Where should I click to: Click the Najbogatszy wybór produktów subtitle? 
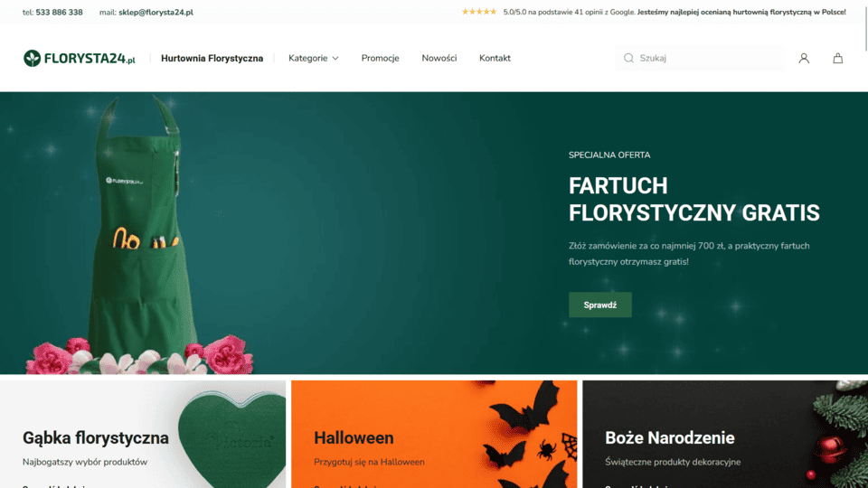coord(85,462)
